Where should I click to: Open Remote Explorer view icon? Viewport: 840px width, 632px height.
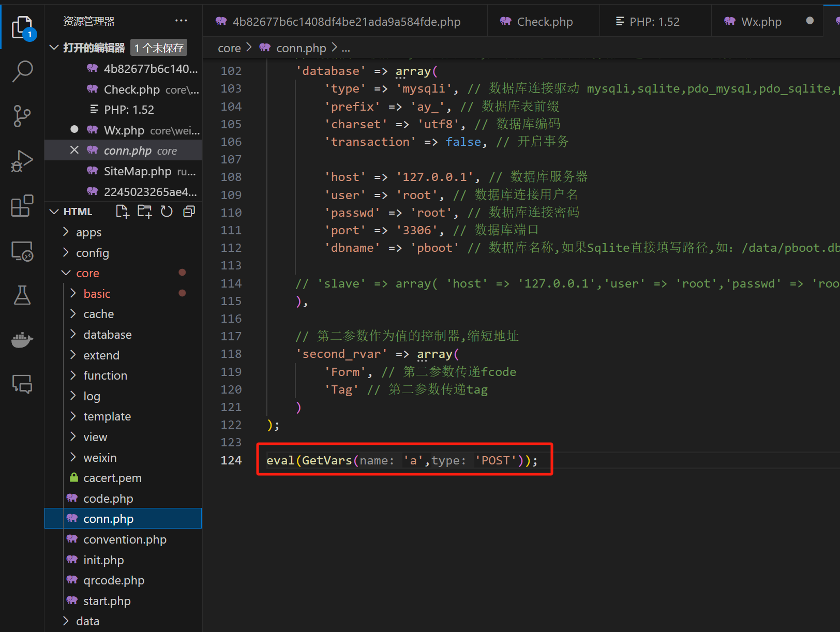tap(22, 251)
